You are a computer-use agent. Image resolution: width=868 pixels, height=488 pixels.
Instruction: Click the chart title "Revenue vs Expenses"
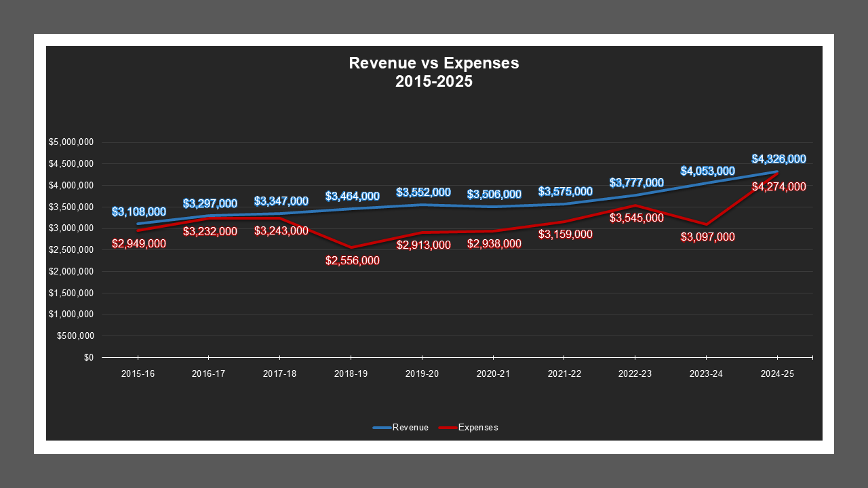click(x=433, y=63)
